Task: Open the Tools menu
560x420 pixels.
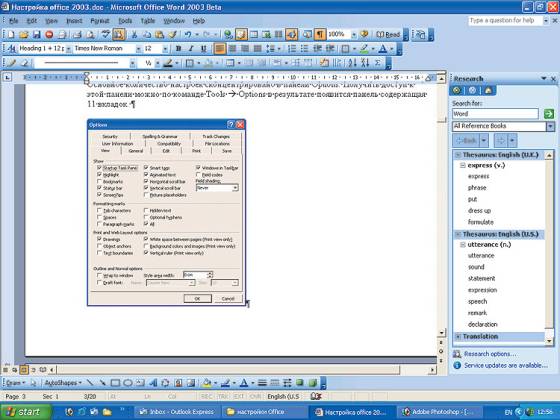Action: pyautogui.click(x=125, y=21)
